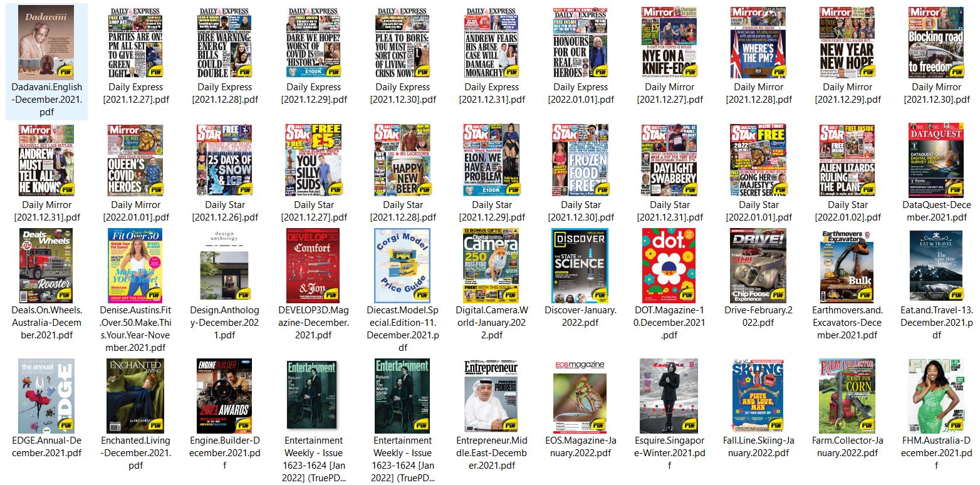980x485 pixels.
Task: Select Daily Express 2021.12.27 PDF thumbnail
Action: point(135,43)
